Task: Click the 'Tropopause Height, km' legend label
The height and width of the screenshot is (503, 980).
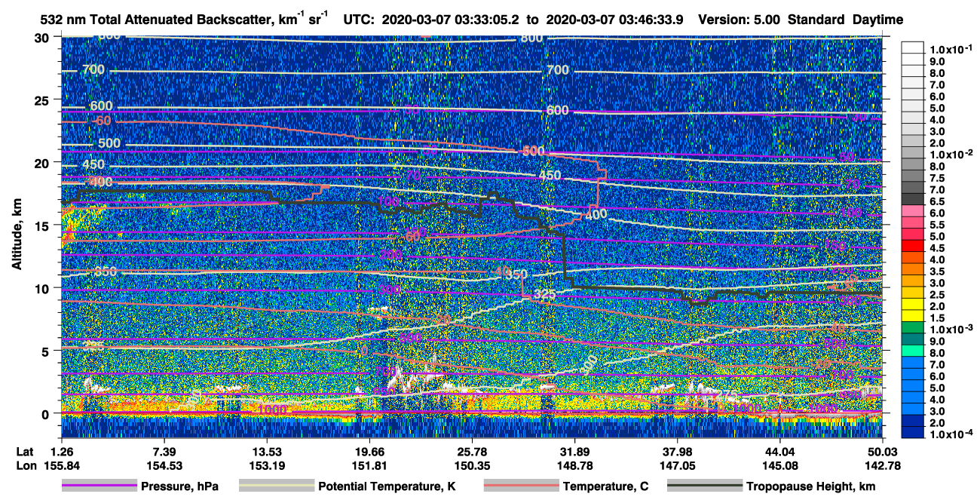Action: click(x=810, y=487)
